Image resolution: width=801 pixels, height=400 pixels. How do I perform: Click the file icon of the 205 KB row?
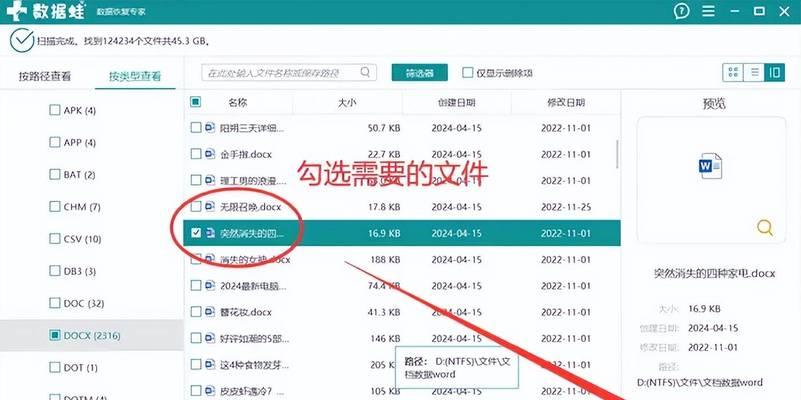(210, 364)
